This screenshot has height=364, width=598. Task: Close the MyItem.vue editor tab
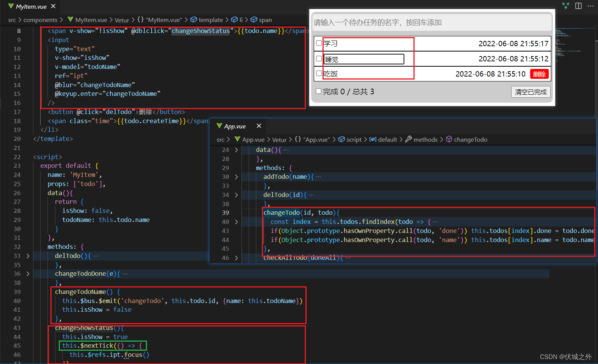coord(53,6)
